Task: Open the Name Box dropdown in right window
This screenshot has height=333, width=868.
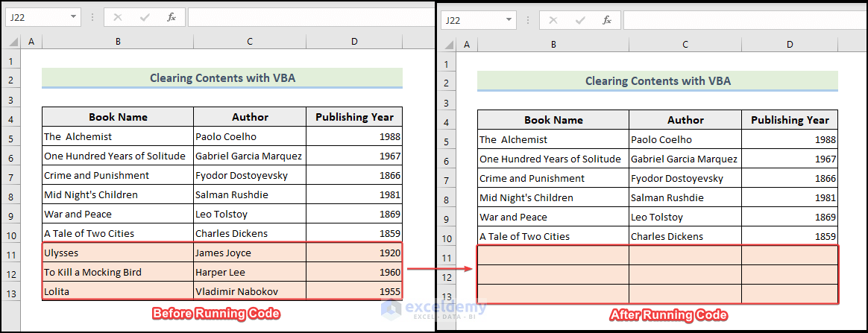Action: tap(509, 20)
